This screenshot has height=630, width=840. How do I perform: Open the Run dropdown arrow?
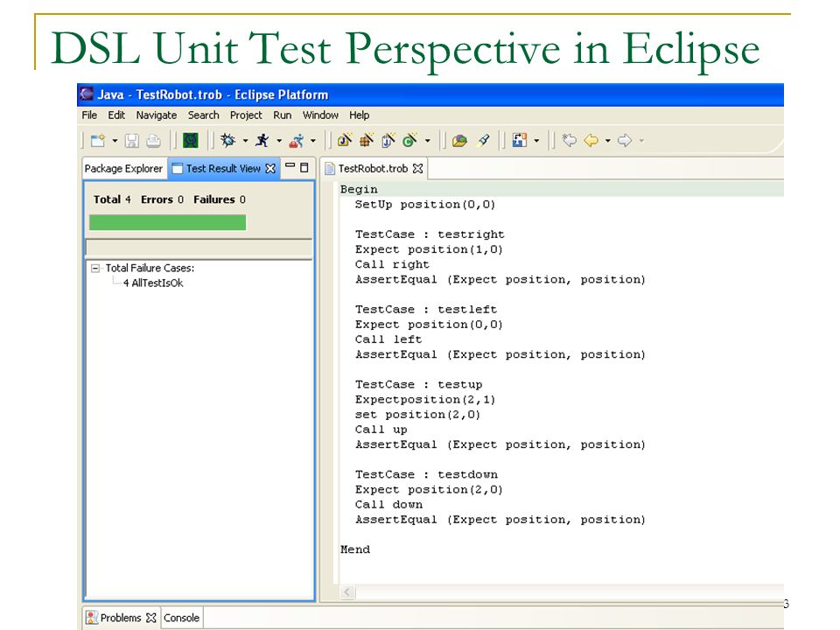[279, 141]
